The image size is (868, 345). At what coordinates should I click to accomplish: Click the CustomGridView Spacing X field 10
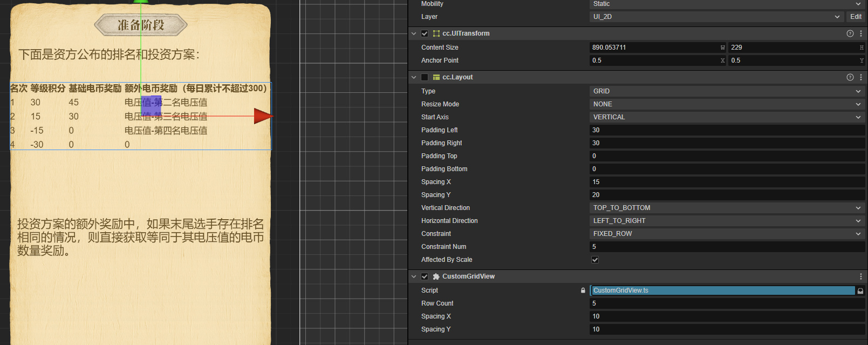(x=727, y=316)
